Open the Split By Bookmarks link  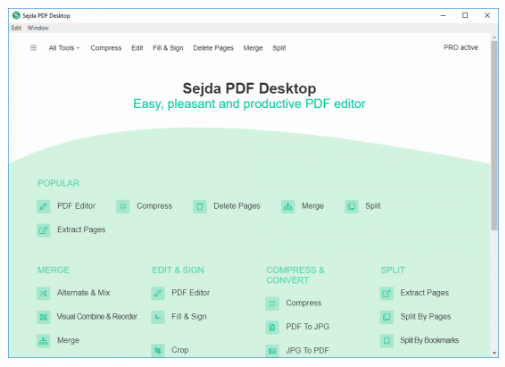point(430,340)
